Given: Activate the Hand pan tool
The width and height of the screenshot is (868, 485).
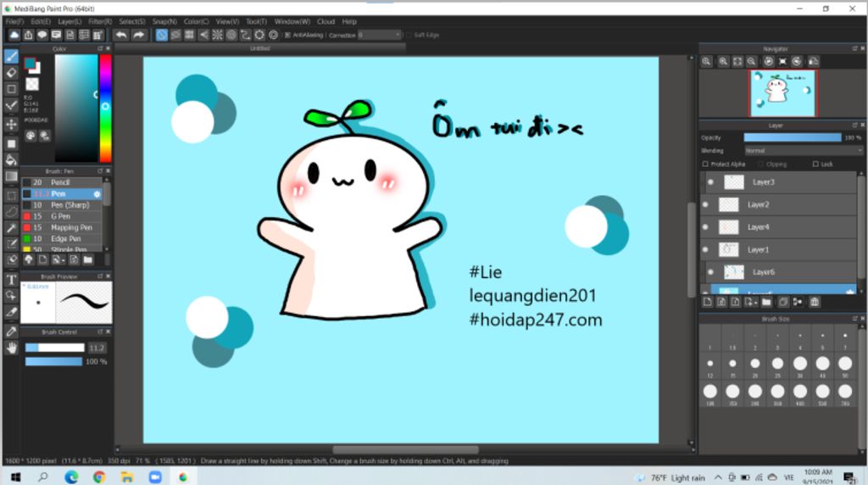Looking at the screenshot, I should (11, 348).
